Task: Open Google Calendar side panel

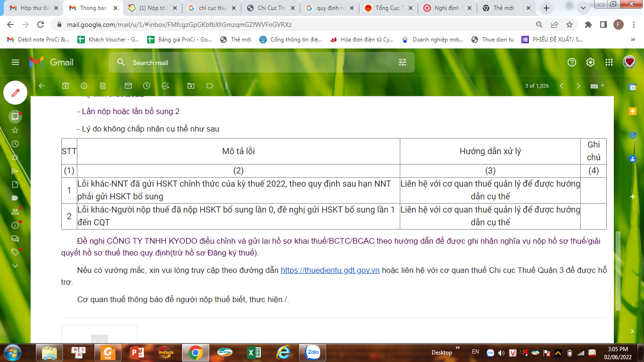Action: coord(633,87)
